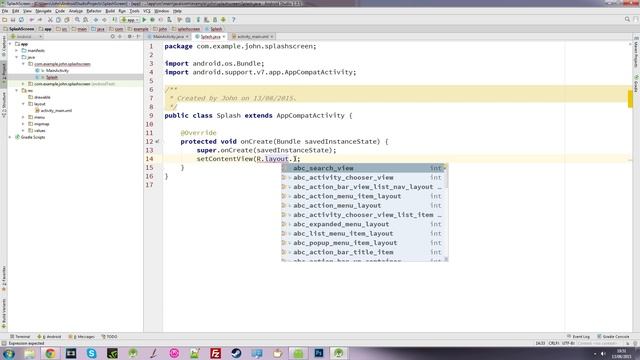Open the TODO tool window button
This screenshot has width=640, height=360.
coord(109,337)
